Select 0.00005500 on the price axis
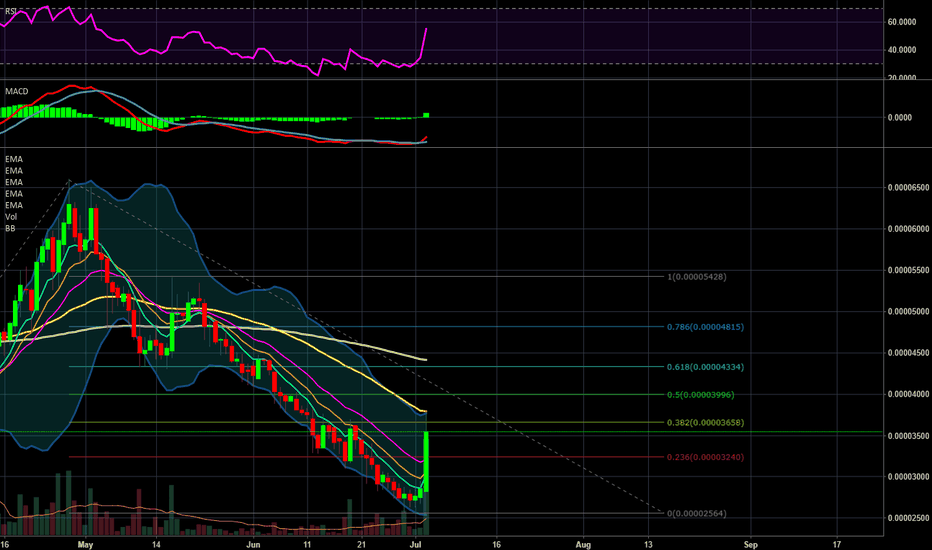The width and height of the screenshot is (932, 550). [x=908, y=270]
